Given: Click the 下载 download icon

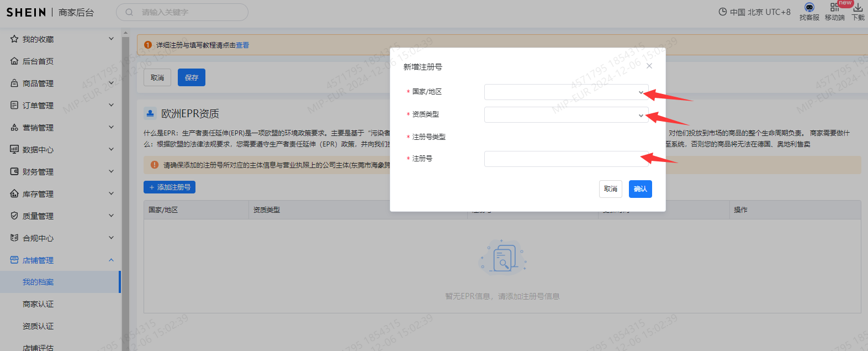Looking at the screenshot, I should coord(858,7).
